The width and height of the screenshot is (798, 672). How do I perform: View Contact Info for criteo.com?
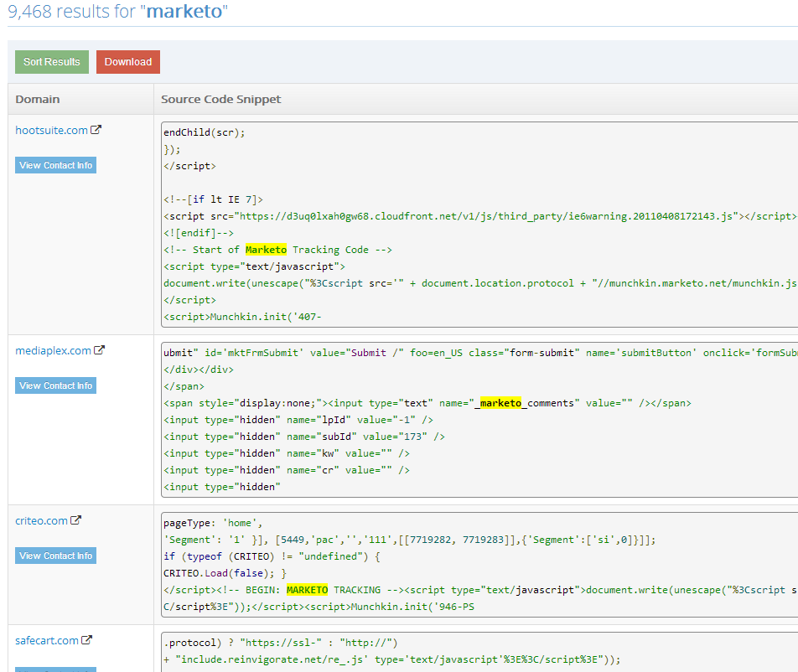tap(55, 556)
